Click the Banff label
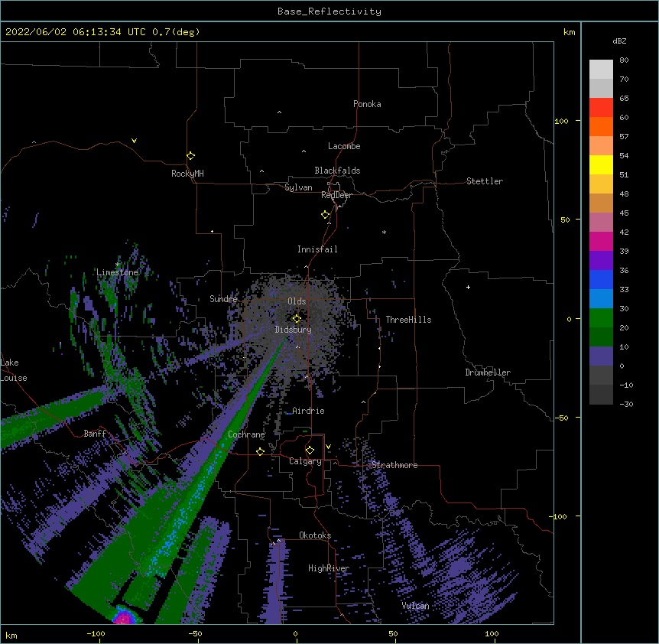This screenshot has width=659, height=644. 95,434
